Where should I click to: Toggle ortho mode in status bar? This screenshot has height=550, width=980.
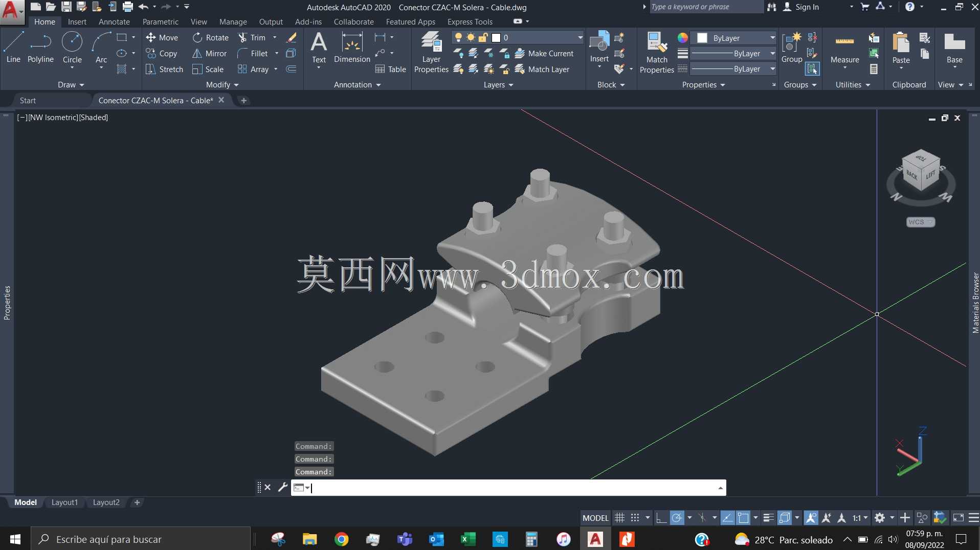pyautogui.click(x=661, y=518)
